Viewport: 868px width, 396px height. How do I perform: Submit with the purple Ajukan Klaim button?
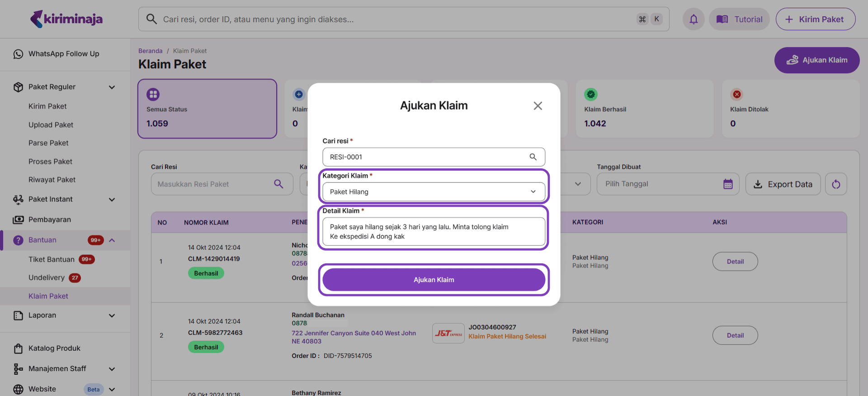tap(434, 280)
